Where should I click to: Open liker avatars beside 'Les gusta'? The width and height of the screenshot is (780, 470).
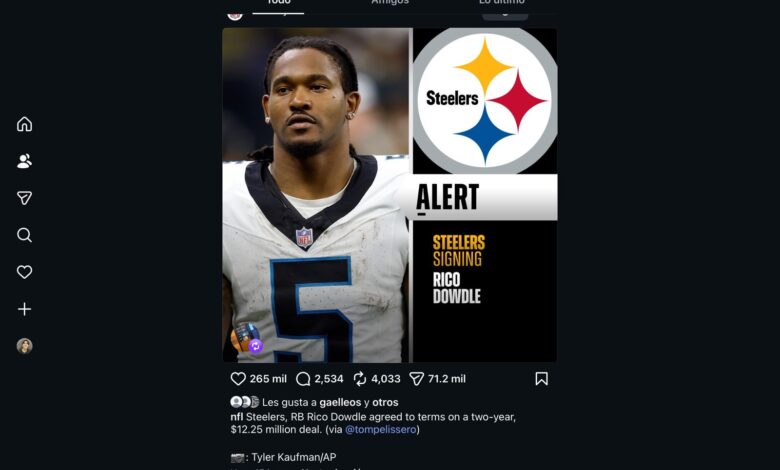pyautogui.click(x=245, y=402)
